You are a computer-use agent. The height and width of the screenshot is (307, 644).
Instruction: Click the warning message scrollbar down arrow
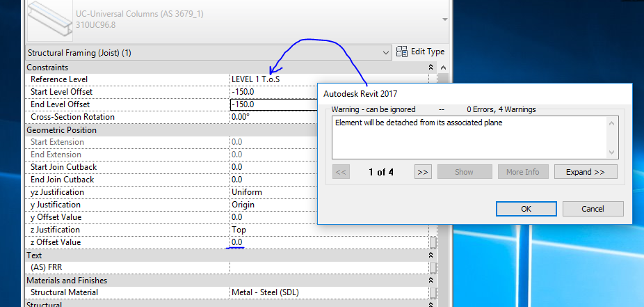pos(611,152)
